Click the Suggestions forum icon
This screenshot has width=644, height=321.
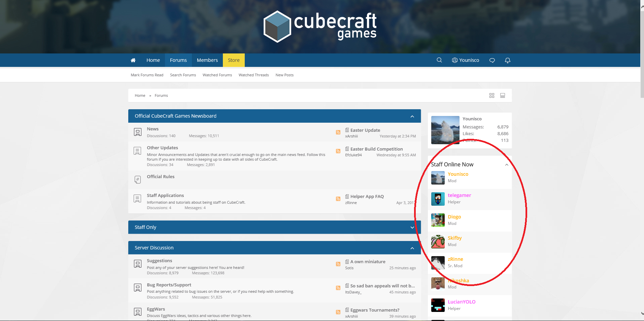coord(138,264)
